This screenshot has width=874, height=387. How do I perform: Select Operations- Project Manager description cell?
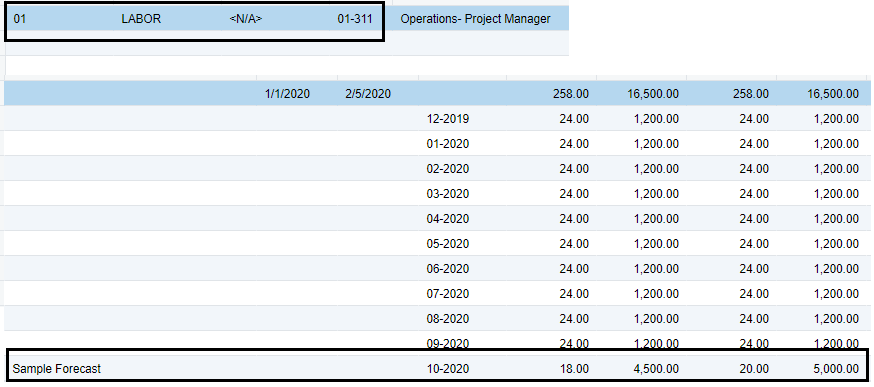click(475, 19)
